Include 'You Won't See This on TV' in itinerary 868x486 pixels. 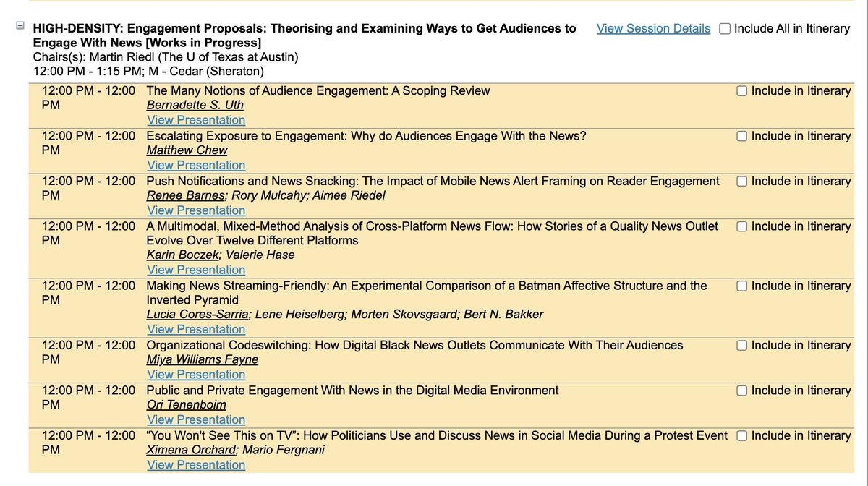click(x=742, y=435)
